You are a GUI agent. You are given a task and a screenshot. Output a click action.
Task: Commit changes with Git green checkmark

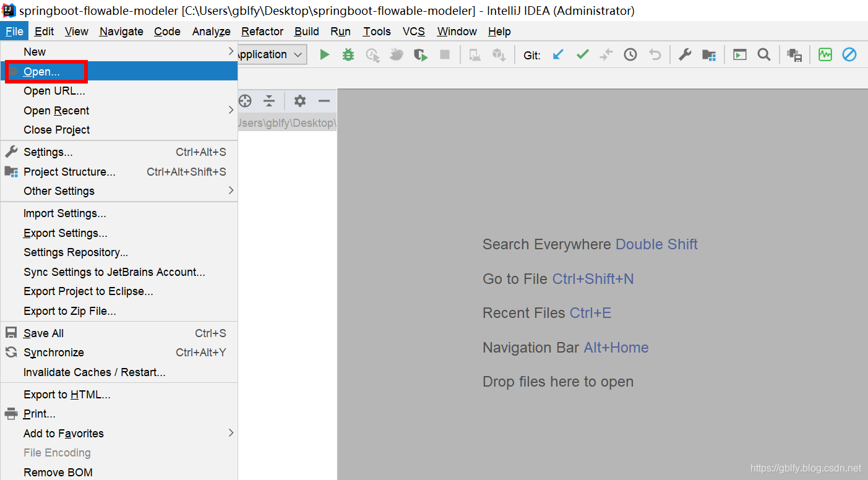pyautogui.click(x=582, y=54)
